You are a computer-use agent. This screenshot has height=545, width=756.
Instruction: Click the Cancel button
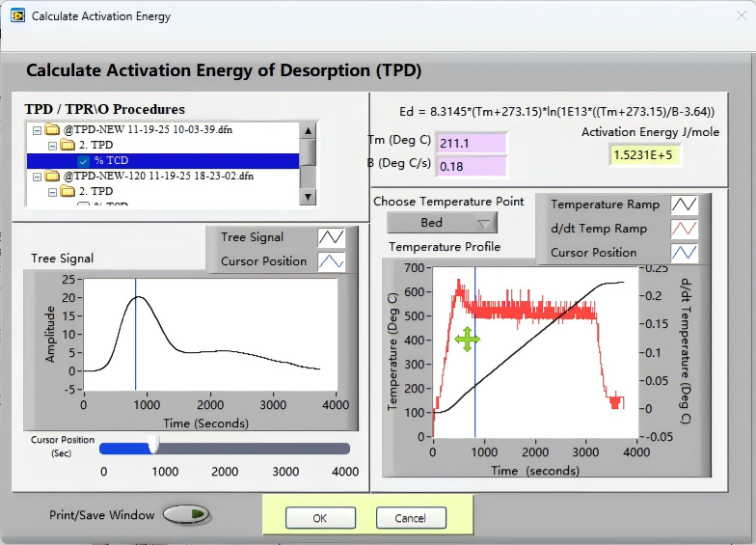411,518
